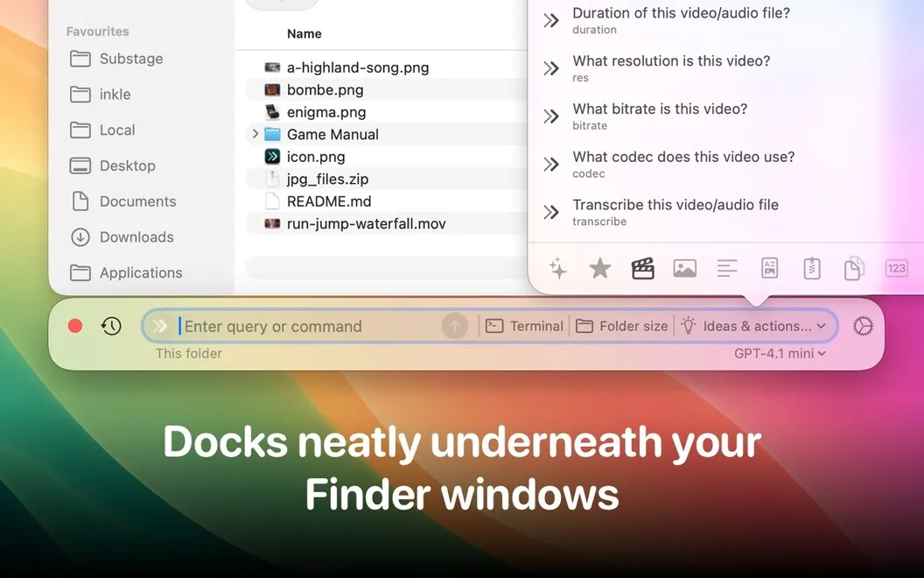The image size is (924, 578).
Task: Open Local folder in Finder sidebar
Action: click(x=102, y=130)
